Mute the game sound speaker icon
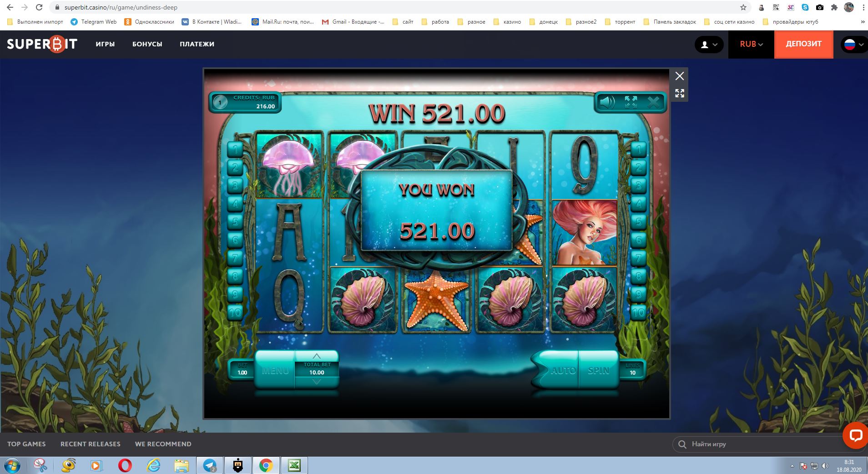 tap(607, 102)
